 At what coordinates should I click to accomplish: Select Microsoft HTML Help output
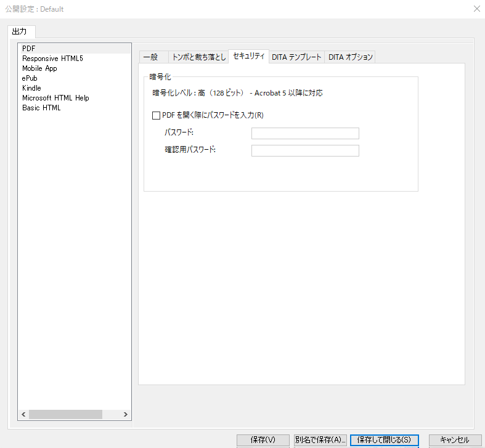coord(55,98)
